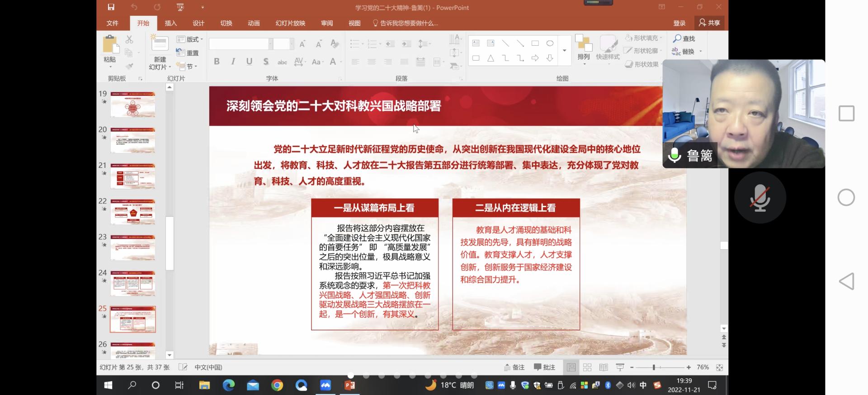Image resolution: width=868 pixels, height=395 pixels.
Task: Select the triangle shape in drawing gallery
Action: tap(491, 58)
